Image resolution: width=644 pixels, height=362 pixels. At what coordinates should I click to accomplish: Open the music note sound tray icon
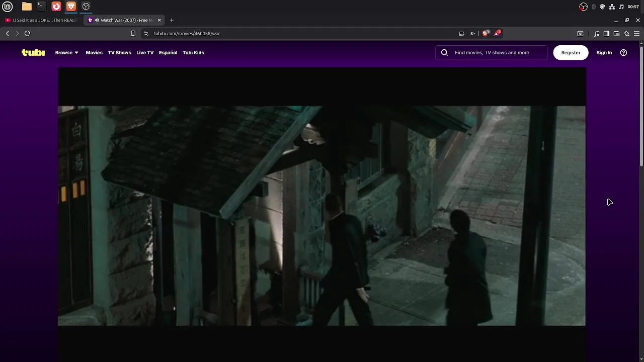coord(621,7)
